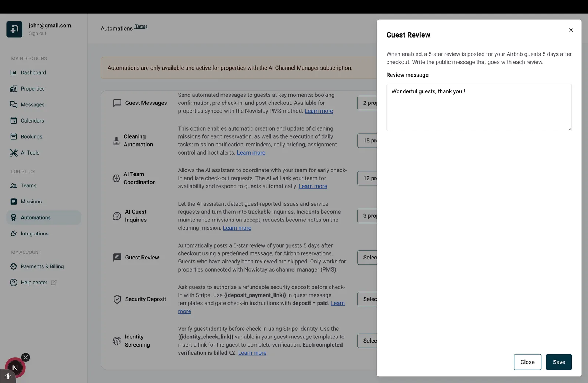
Task: Click the Help center external link icon
Action: pos(54,283)
